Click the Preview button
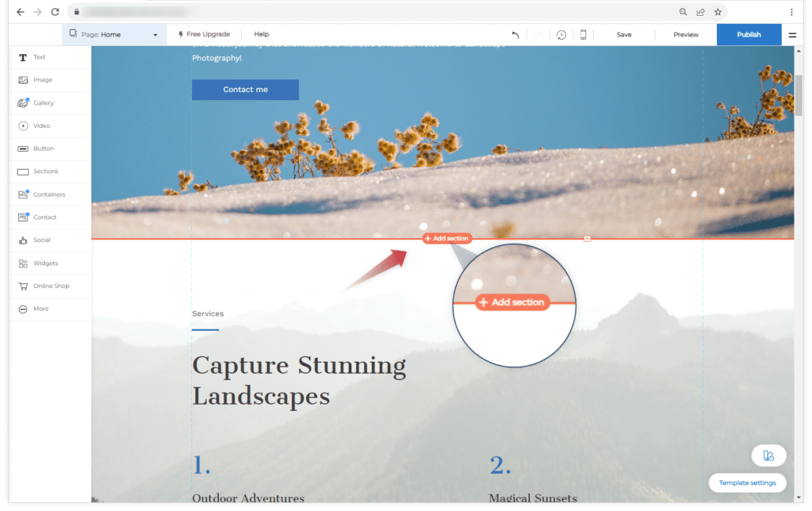812x511 pixels. click(x=686, y=35)
